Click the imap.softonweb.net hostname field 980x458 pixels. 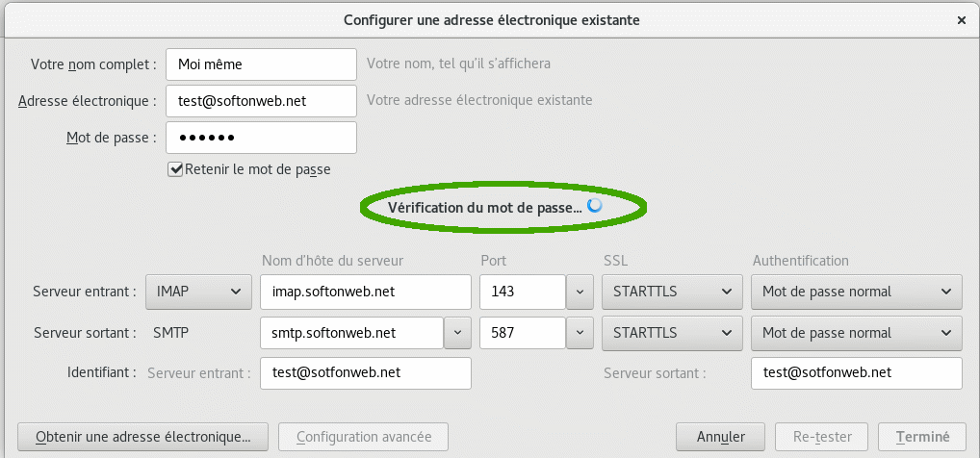[365, 292]
